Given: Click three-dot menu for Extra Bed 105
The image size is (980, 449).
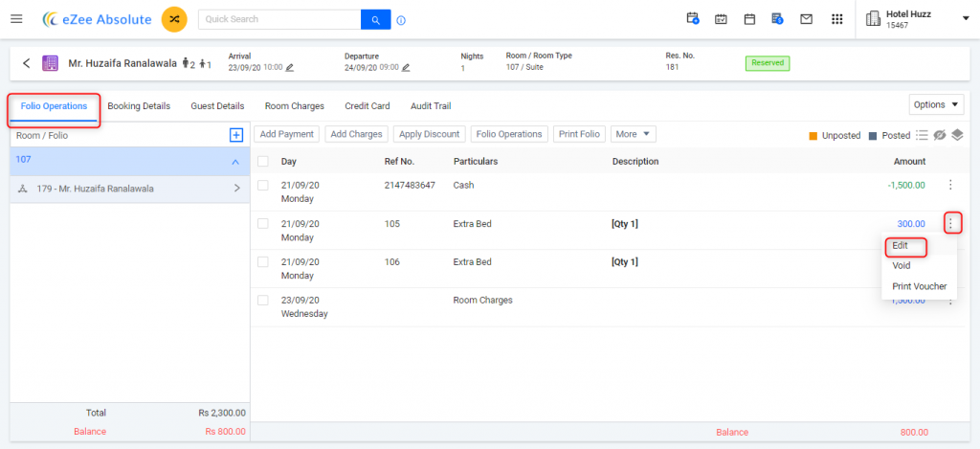Looking at the screenshot, I should 950,223.
